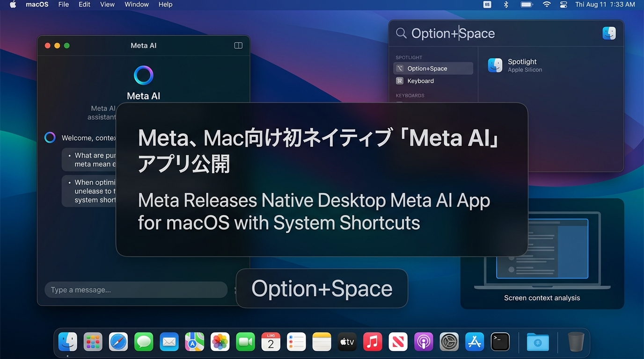Launch Terminal from the Dock
The height and width of the screenshot is (359, 644).
tap(500, 342)
